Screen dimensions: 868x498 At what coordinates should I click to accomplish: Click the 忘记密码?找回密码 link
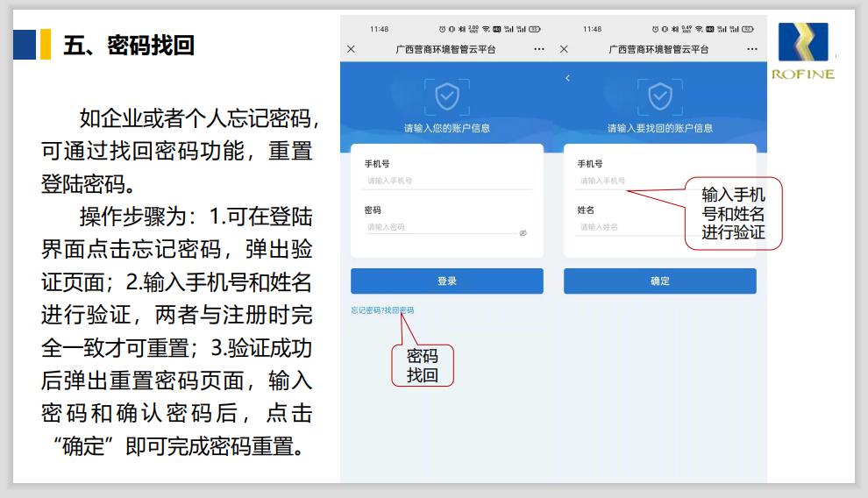tap(382, 310)
